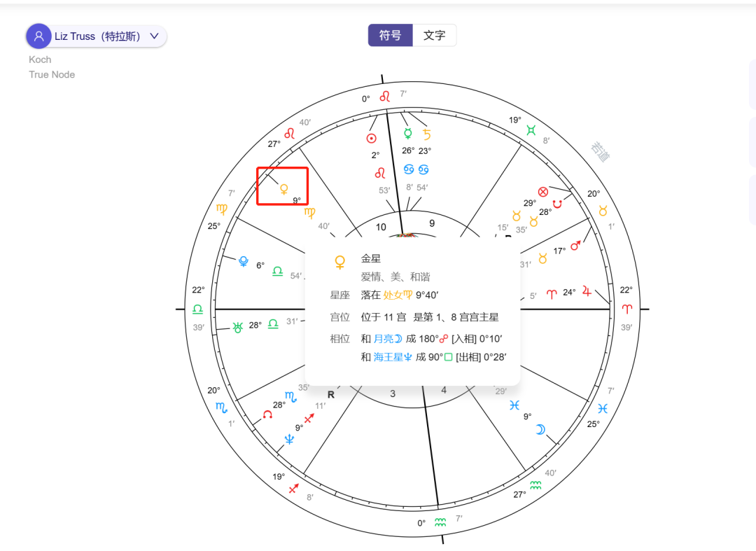This screenshot has width=756, height=551.
Task: Click the North Node glyph in Scorpio
Action: [x=266, y=414]
